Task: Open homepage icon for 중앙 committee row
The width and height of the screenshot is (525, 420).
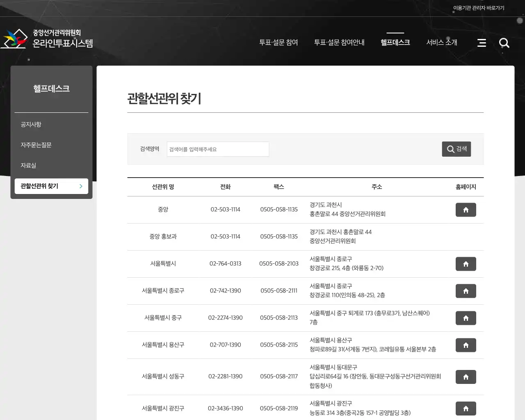Action: [466, 210]
